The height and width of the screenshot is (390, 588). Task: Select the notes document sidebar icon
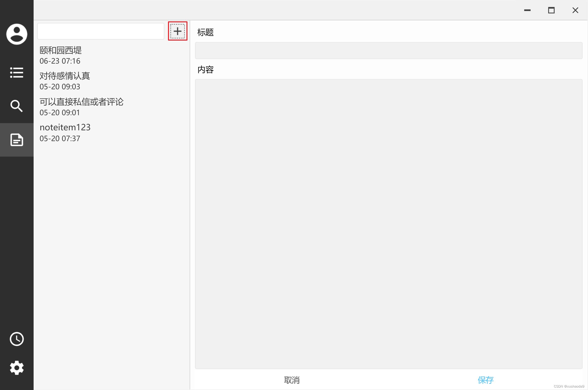[x=17, y=139]
